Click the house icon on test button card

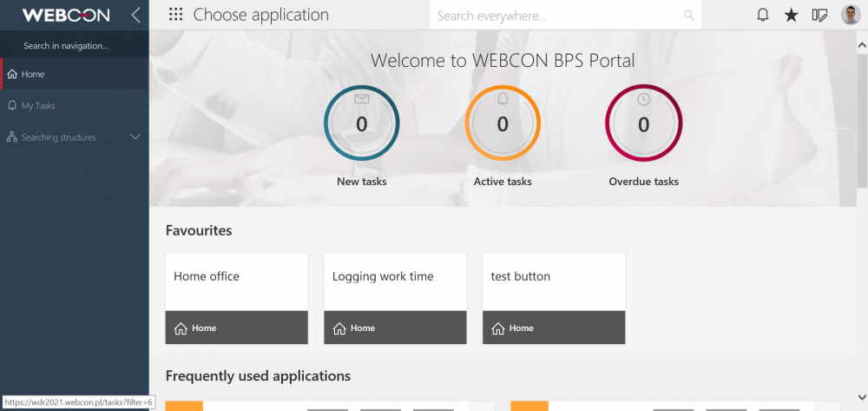(498, 328)
